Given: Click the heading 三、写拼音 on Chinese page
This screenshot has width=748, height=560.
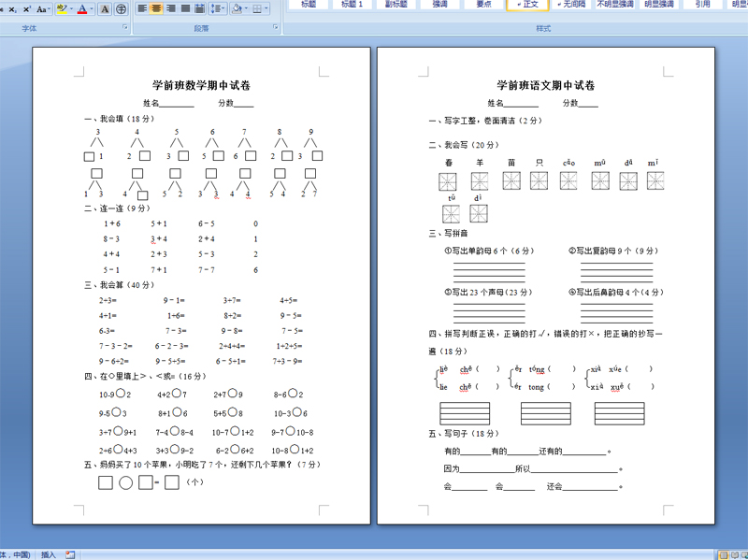Looking at the screenshot, I should [448, 233].
